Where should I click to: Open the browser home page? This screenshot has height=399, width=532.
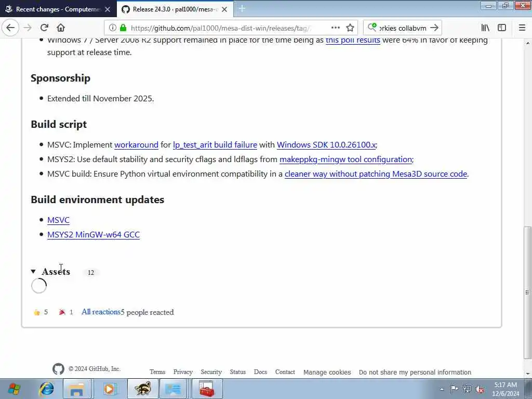61,28
